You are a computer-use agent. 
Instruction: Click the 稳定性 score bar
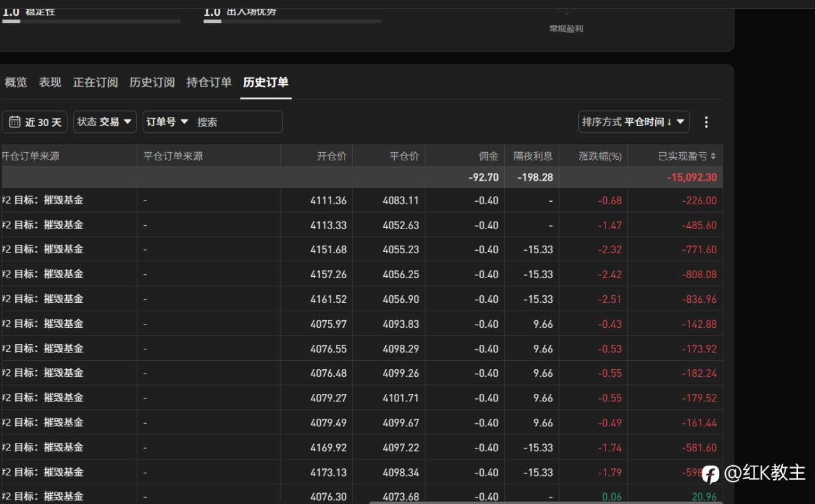tap(91, 21)
